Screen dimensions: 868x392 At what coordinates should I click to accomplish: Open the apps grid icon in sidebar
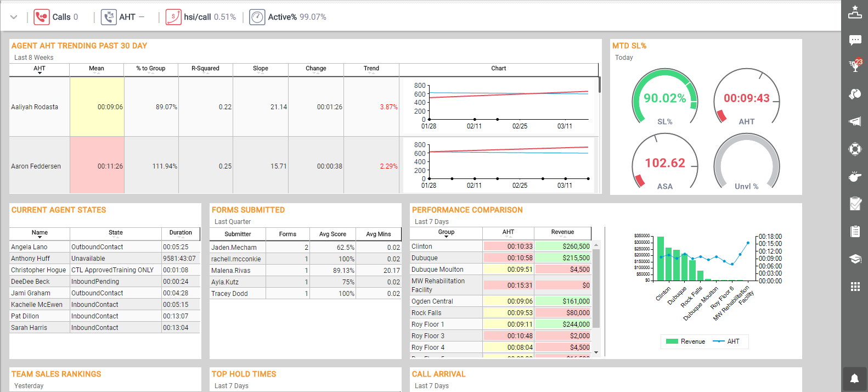(x=855, y=287)
